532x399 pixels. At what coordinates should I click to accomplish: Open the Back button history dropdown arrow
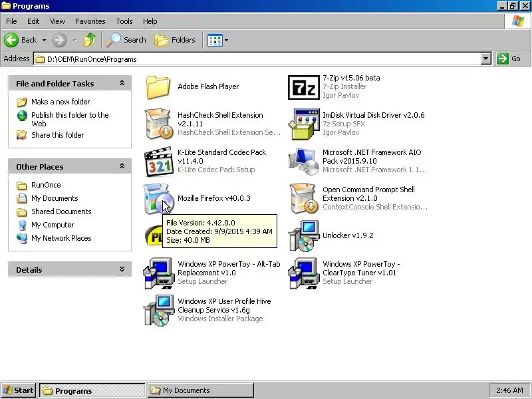[44, 40]
